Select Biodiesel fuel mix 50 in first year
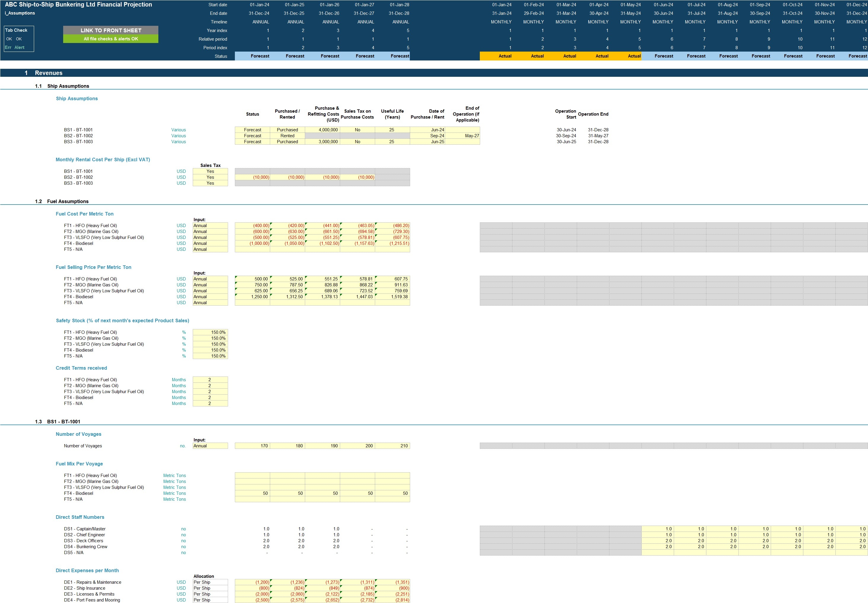The width and height of the screenshot is (868, 603). click(x=252, y=493)
